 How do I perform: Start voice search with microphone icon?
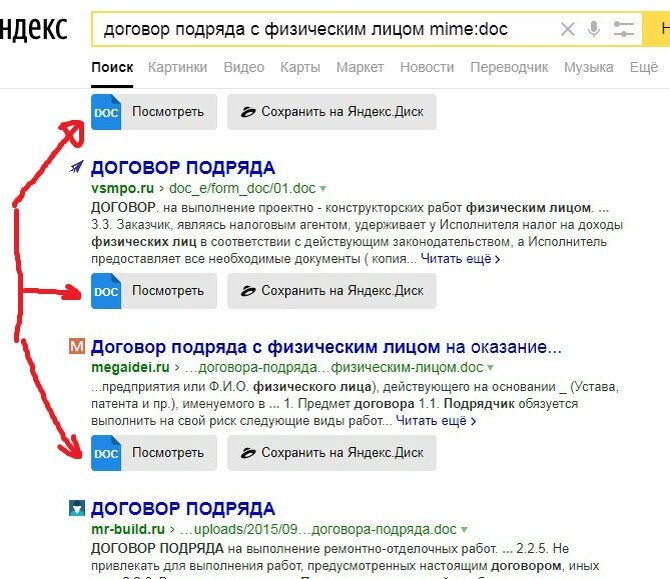tap(594, 29)
